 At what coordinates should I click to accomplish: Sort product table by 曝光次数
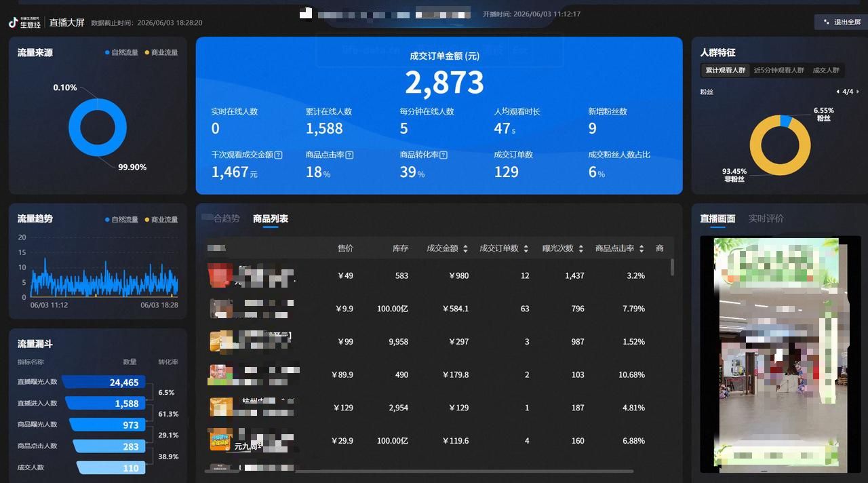click(x=580, y=249)
